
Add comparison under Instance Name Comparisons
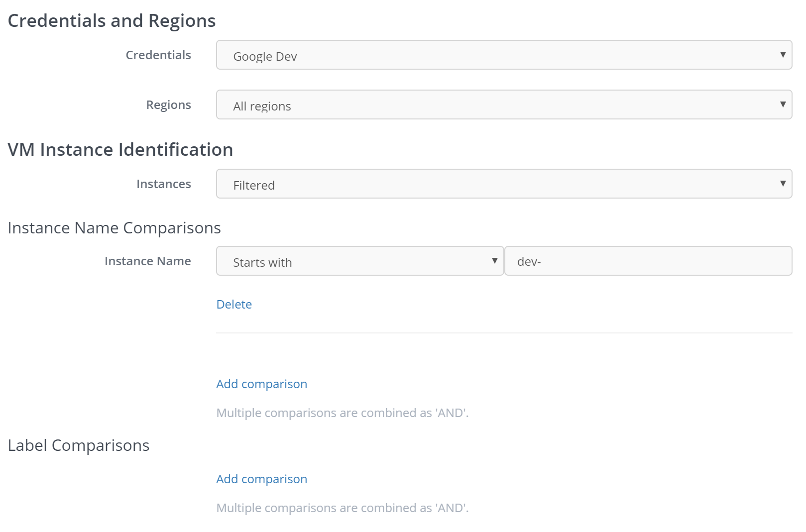[261, 384]
